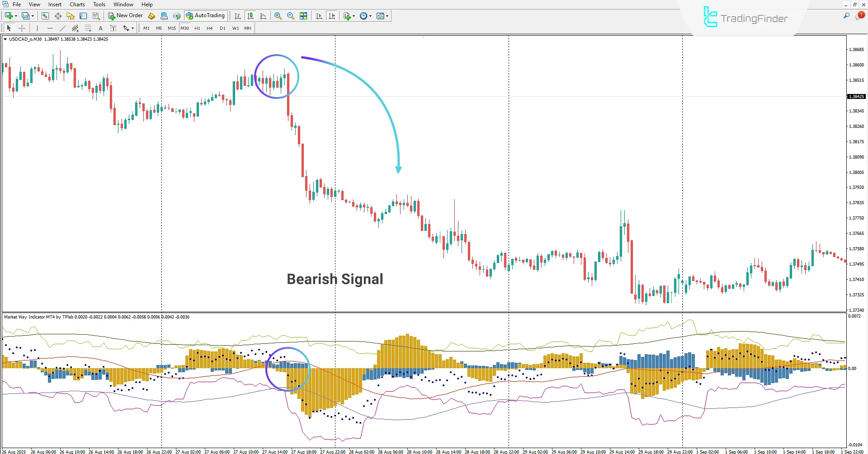Click the TradingFinder logo link
The height and width of the screenshot is (454, 868).
click(746, 19)
